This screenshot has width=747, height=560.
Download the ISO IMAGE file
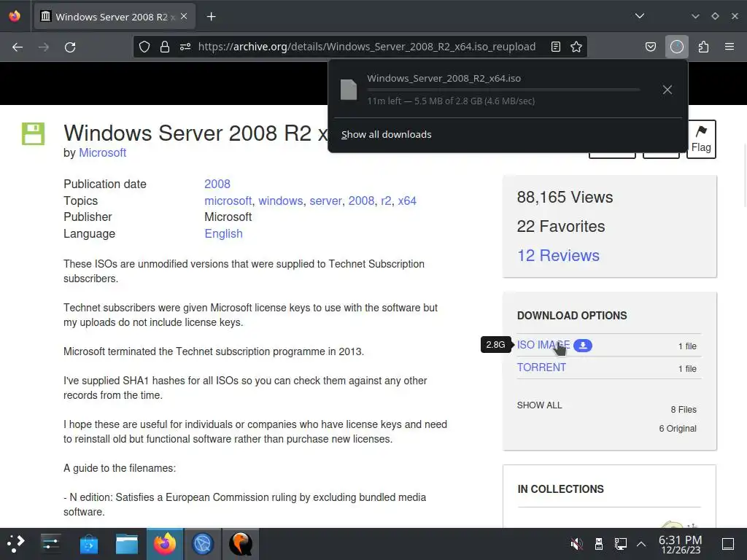[x=543, y=345]
